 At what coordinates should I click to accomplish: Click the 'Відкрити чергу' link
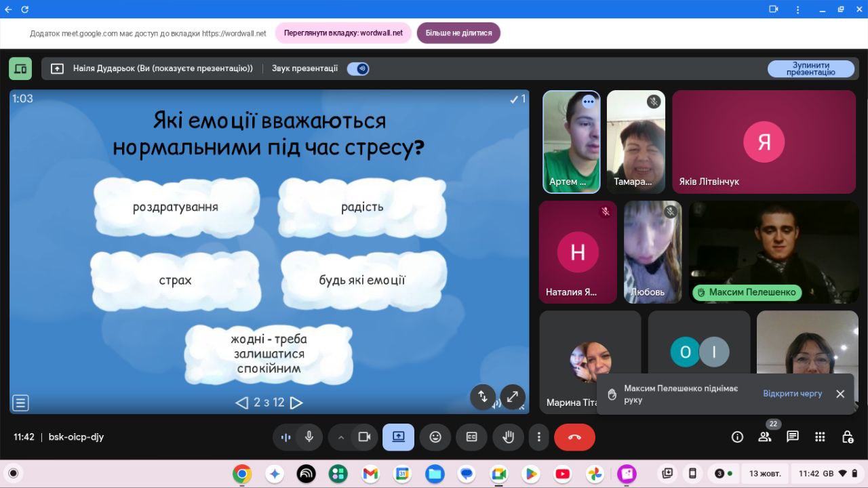point(792,394)
